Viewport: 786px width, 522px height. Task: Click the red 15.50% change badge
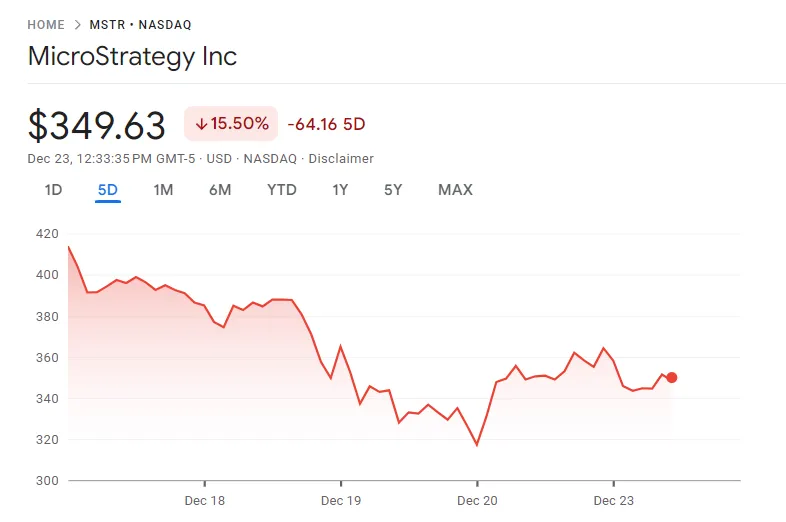pos(231,123)
